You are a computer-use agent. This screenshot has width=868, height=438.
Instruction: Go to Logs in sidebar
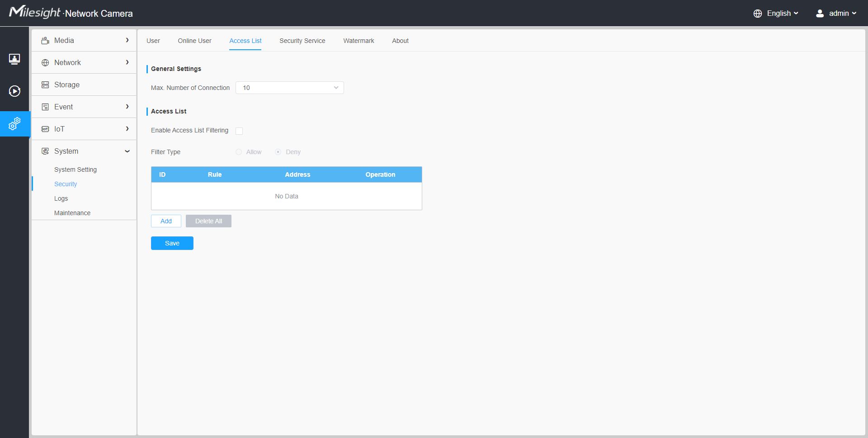(61, 198)
